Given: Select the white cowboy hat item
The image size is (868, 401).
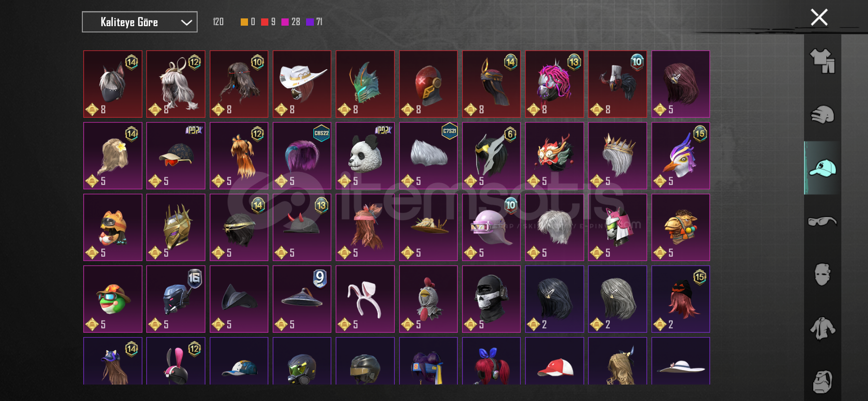Looking at the screenshot, I should (x=302, y=84).
